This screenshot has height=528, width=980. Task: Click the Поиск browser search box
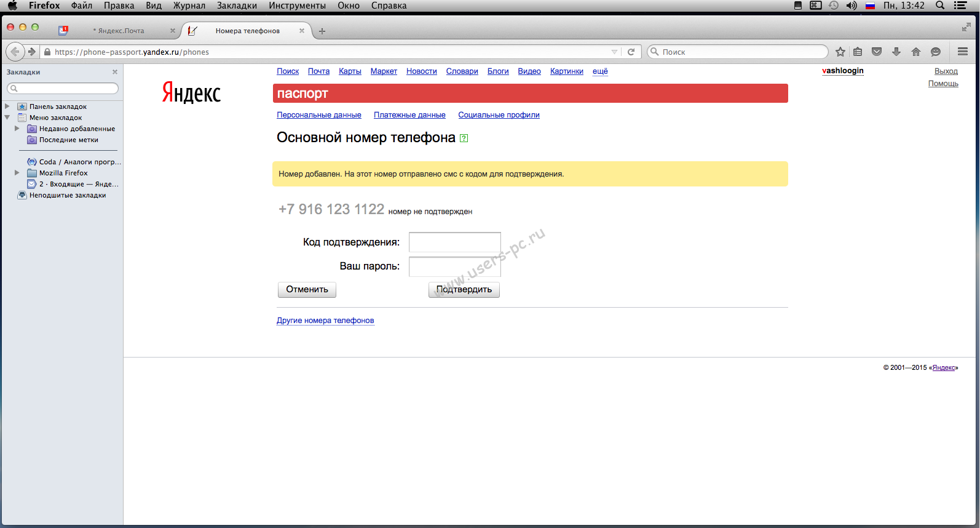(x=738, y=52)
